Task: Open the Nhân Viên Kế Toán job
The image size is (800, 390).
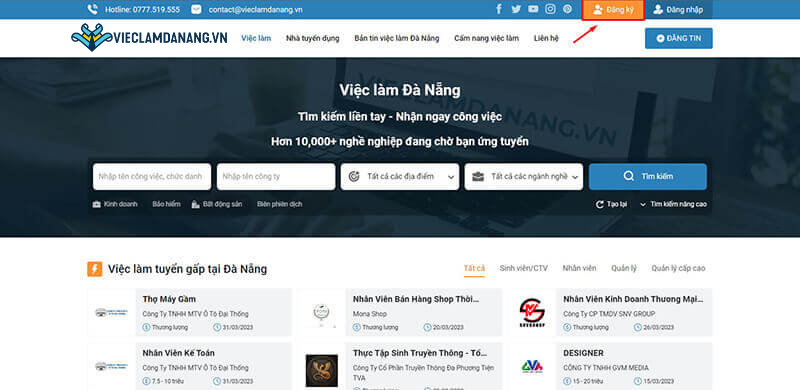Action: click(179, 353)
